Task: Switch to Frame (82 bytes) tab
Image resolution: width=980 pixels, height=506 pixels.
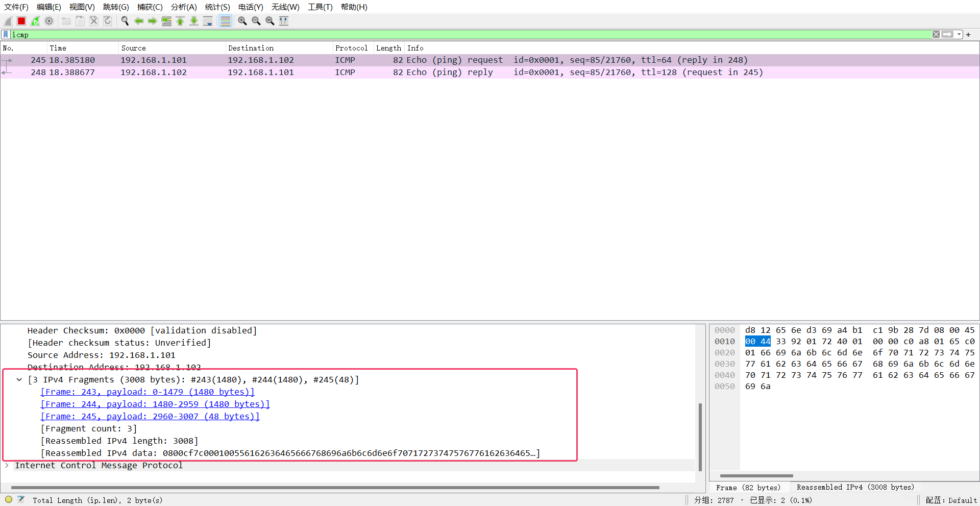Action: [x=748, y=488]
